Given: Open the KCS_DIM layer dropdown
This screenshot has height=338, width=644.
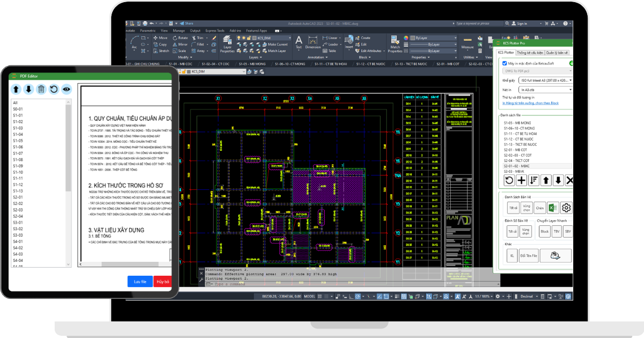Looking at the screenshot, I should 273,38.
